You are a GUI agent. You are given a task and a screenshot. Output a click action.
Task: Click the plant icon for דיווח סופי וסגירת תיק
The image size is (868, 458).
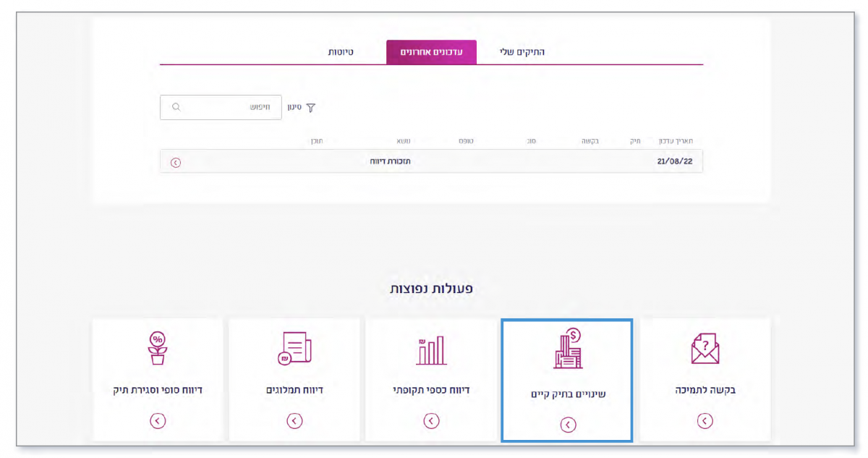[157, 348]
